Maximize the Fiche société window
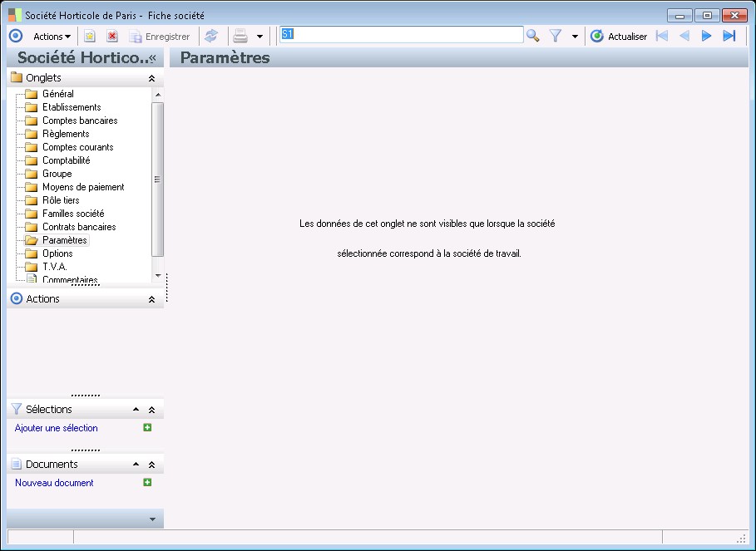This screenshot has height=551, width=756. coord(707,16)
